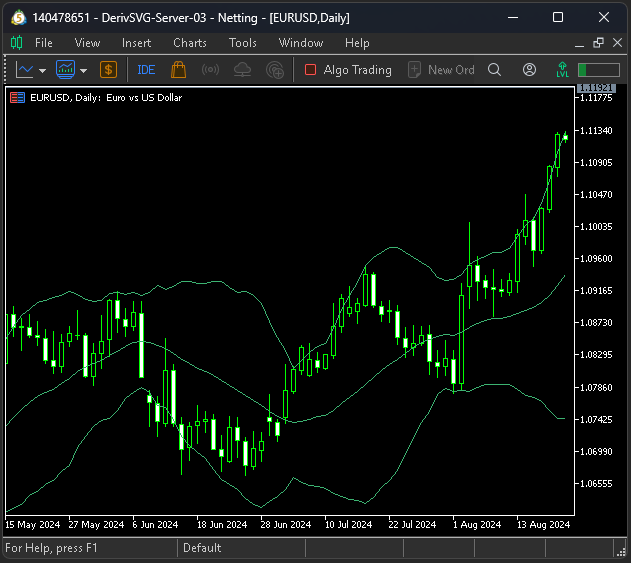The width and height of the screenshot is (631, 563).
Task: Click the candlestick chart icon beside File
Action: point(16,43)
